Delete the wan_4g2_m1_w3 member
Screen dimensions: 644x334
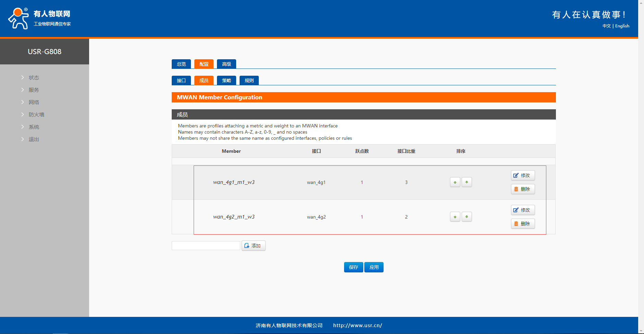522,224
